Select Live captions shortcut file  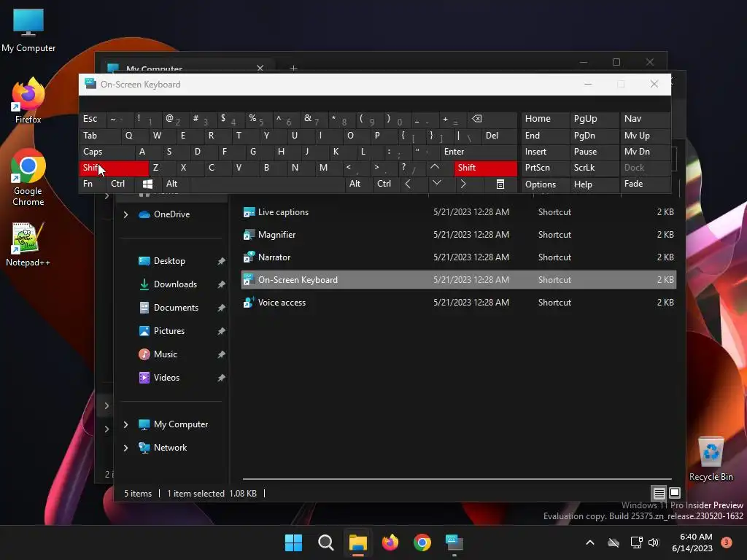[x=458, y=212]
